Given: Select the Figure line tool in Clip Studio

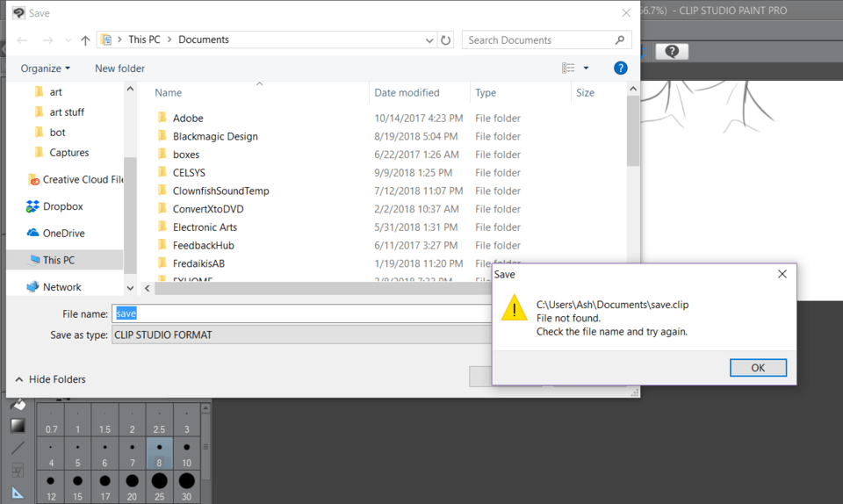Looking at the screenshot, I should click(x=18, y=448).
